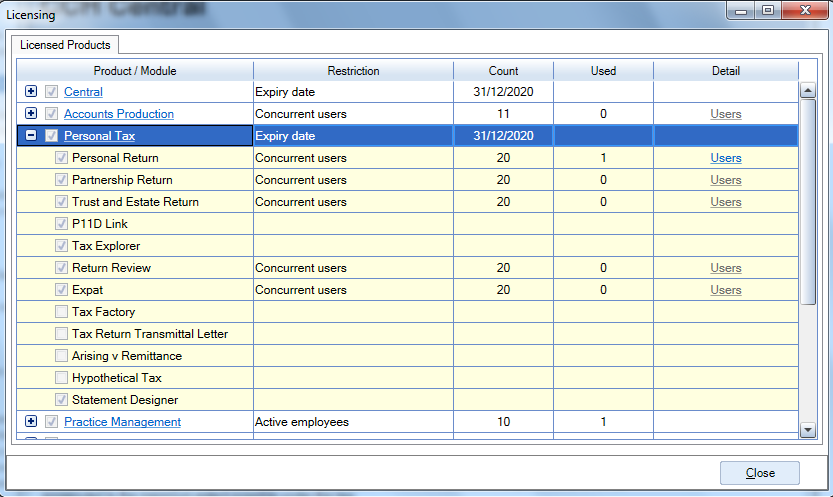The width and height of the screenshot is (833, 497).
Task: Check Tax Return Transmittal Letter box
Action: [x=62, y=333]
